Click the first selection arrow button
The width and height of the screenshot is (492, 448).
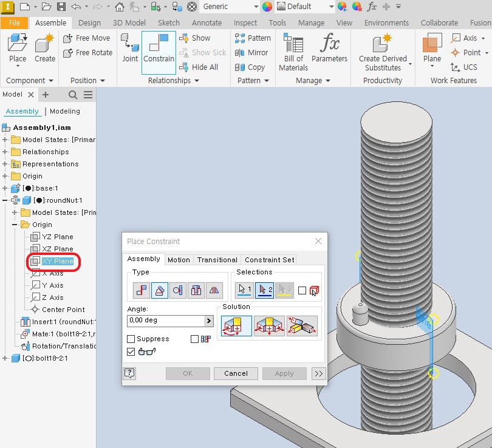point(245,290)
